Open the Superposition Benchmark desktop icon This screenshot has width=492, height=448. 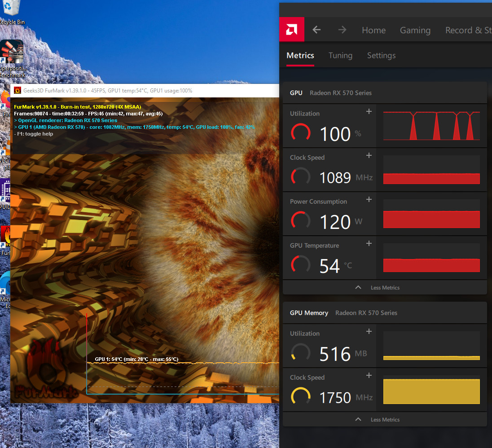point(12,59)
